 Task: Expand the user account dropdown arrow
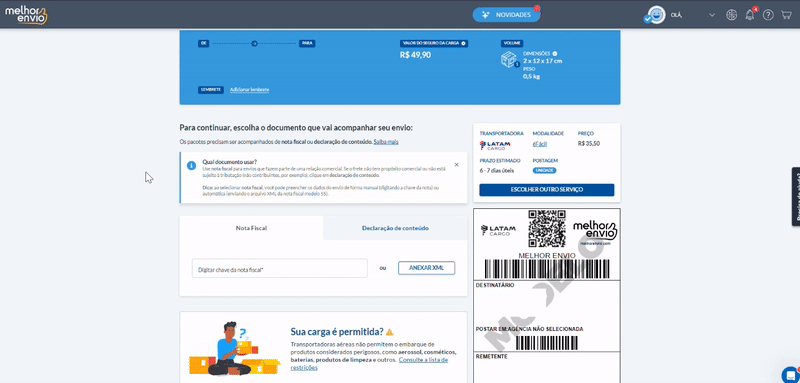coord(712,15)
